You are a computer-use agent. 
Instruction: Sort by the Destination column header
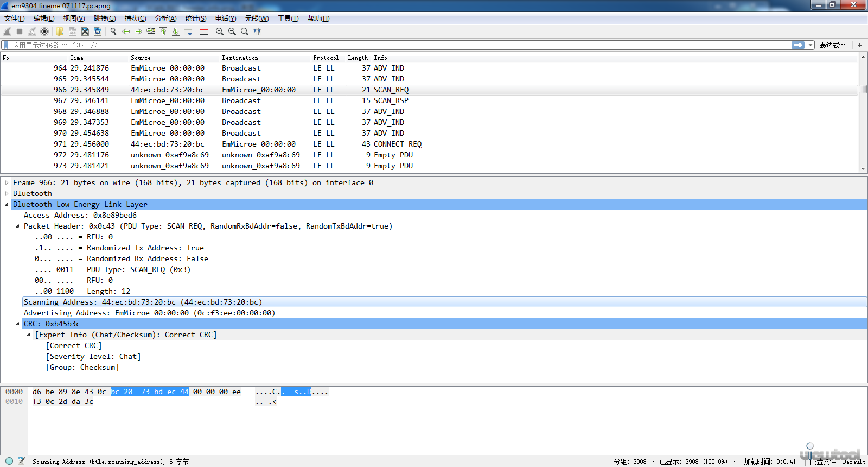tap(265, 58)
